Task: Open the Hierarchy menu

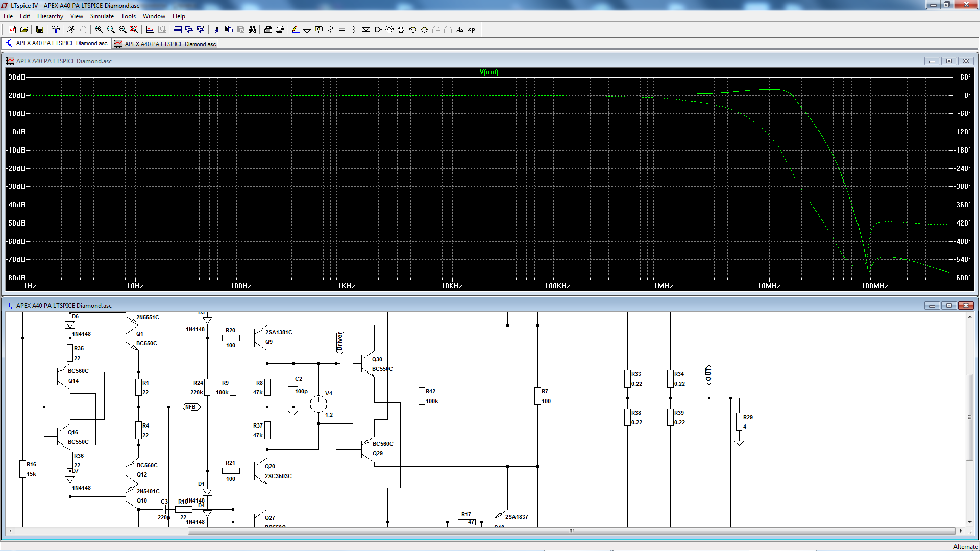Action: [50, 16]
